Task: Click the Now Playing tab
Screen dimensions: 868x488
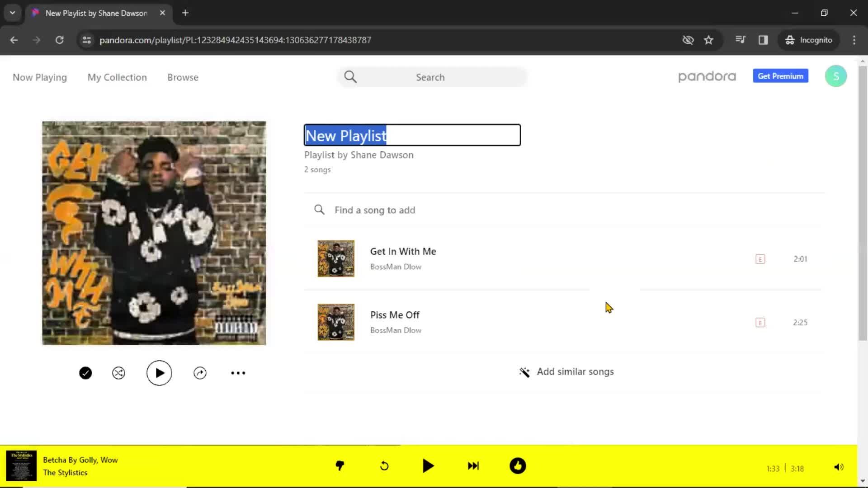Action: point(40,77)
